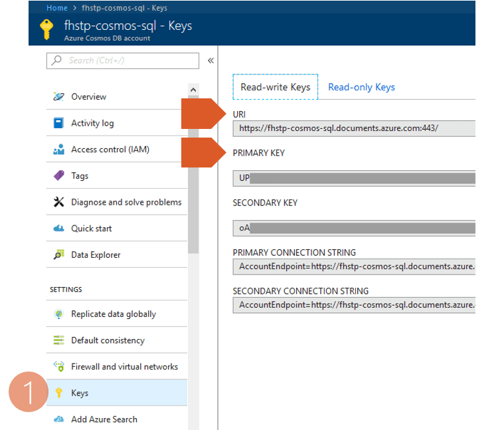Click the fhstp-cosmos-sql - Keys page title

click(x=128, y=26)
